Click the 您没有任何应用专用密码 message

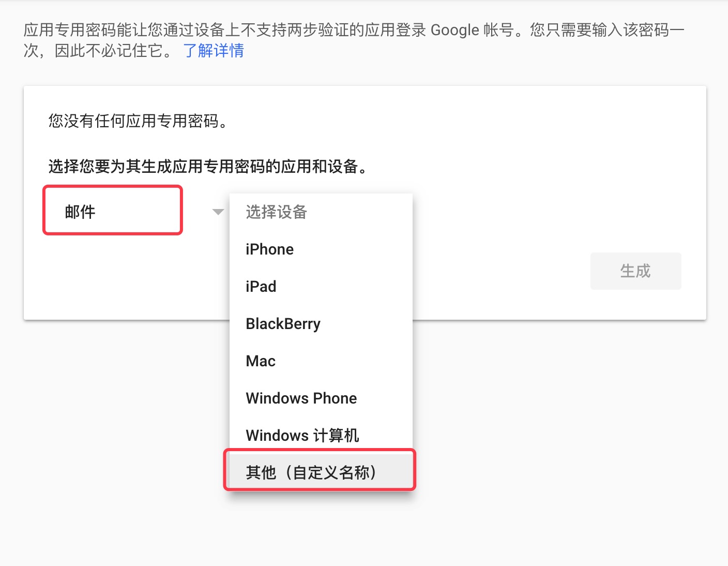pos(138,121)
